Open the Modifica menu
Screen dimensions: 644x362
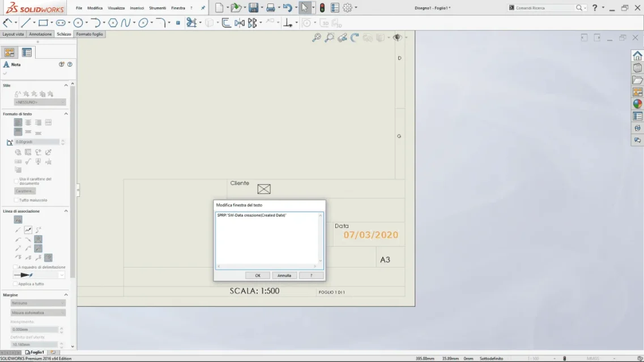coord(95,8)
